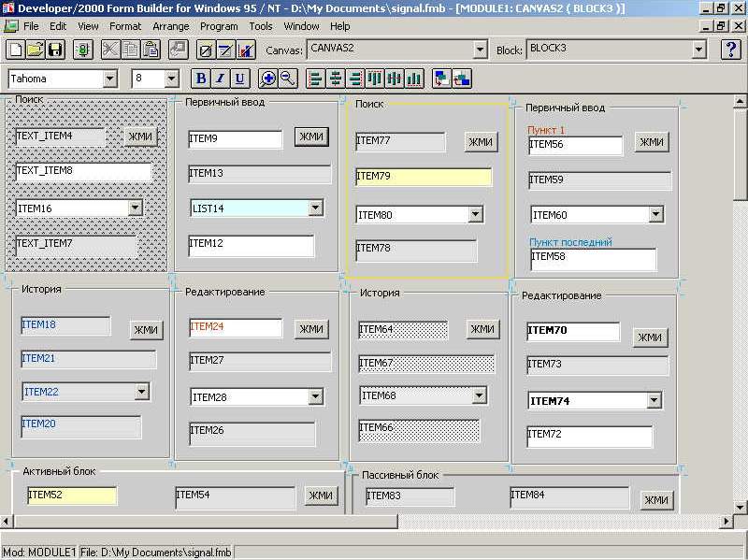Click the Zoom In magnifier icon
Screen dimensions: 748x560
(x=267, y=79)
